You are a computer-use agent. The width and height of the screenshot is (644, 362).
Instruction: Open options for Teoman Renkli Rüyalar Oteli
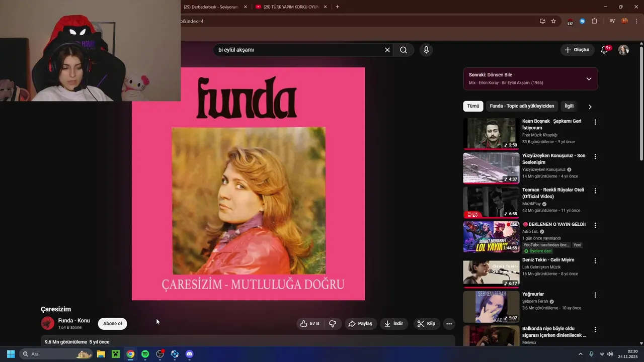tap(595, 191)
